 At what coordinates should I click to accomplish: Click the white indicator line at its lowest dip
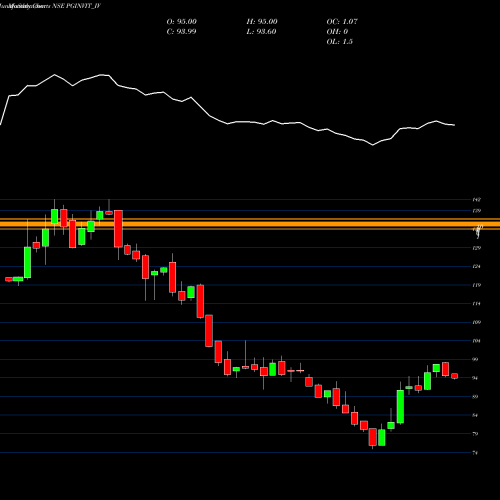click(x=373, y=145)
